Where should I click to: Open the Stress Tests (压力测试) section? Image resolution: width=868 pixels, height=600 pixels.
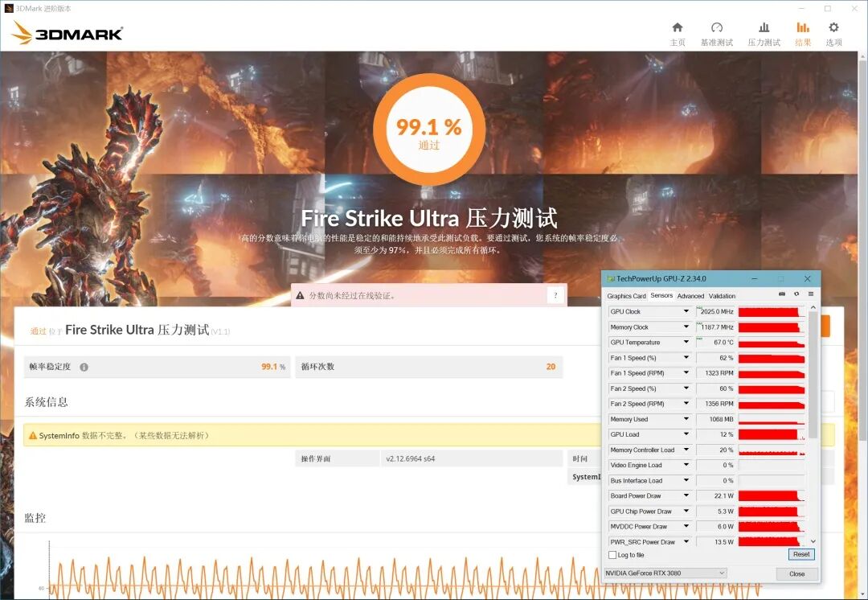coord(764,34)
